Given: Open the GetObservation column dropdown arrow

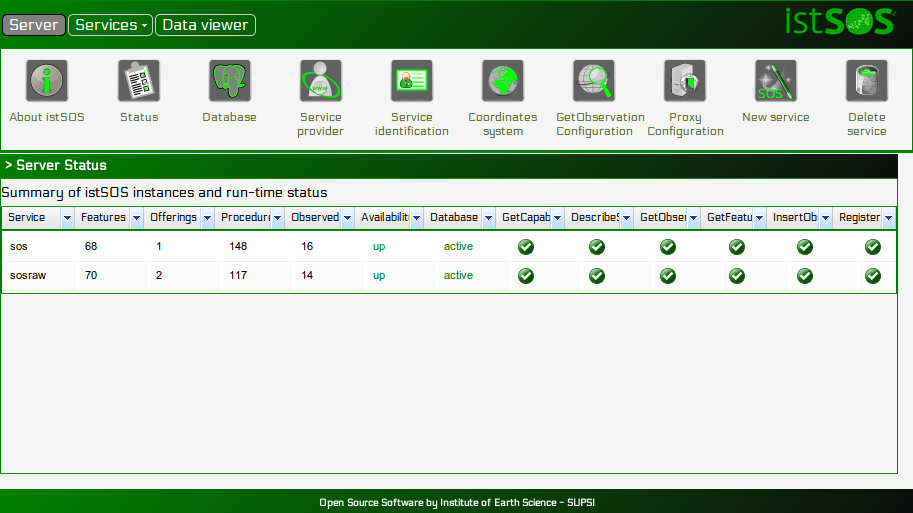Looking at the screenshot, I should click(x=693, y=218).
